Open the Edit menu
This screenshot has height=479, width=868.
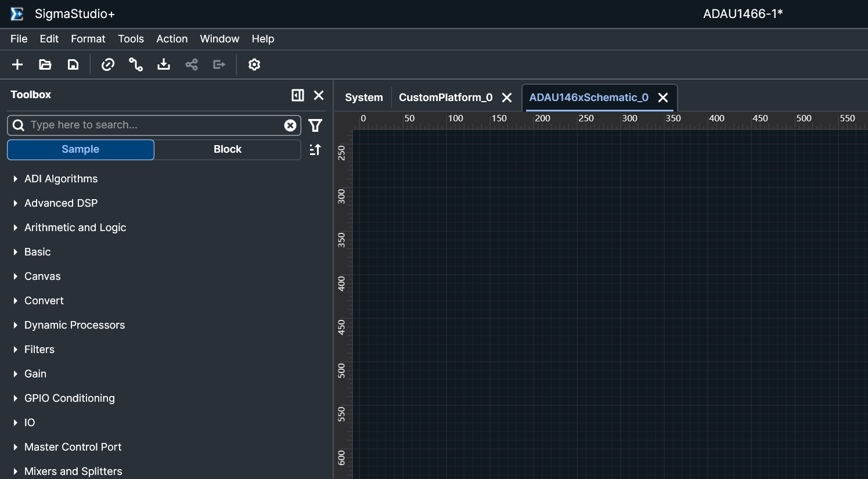pyautogui.click(x=49, y=39)
